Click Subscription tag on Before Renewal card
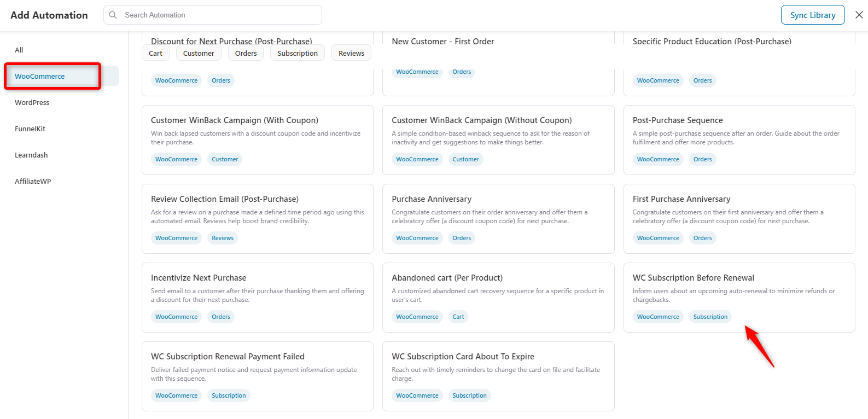 tap(710, 317)
